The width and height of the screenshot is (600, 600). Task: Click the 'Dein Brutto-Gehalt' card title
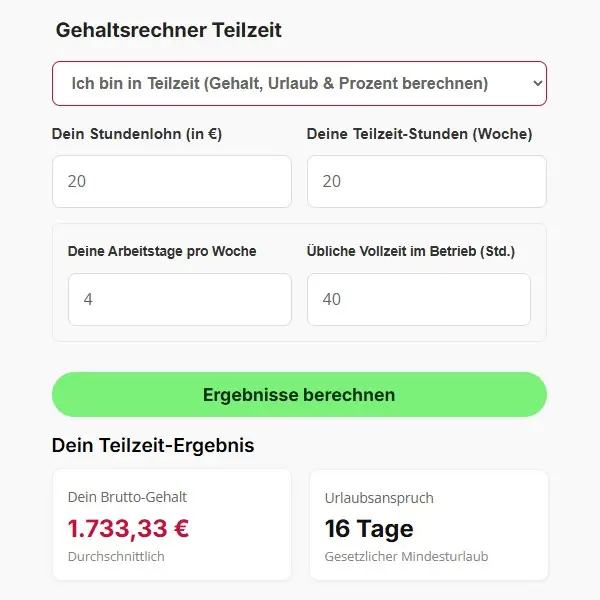point(127,497)
